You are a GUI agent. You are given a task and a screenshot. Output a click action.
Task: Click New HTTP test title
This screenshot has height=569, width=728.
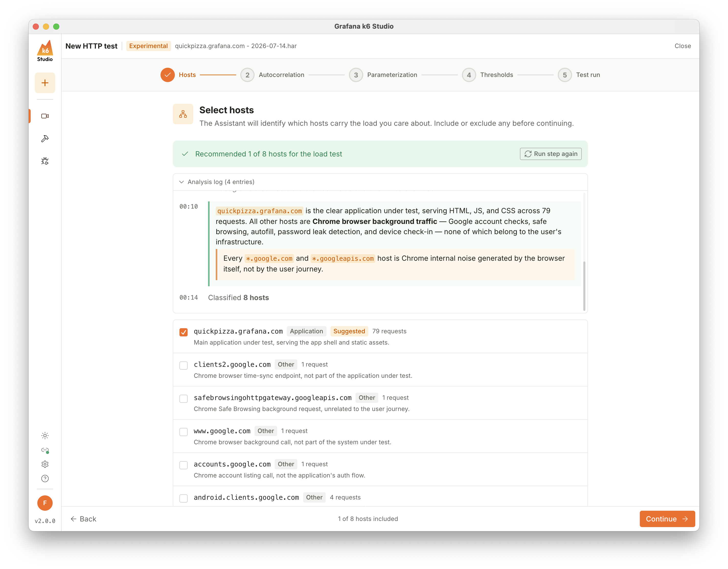click(x=91, y=46)
